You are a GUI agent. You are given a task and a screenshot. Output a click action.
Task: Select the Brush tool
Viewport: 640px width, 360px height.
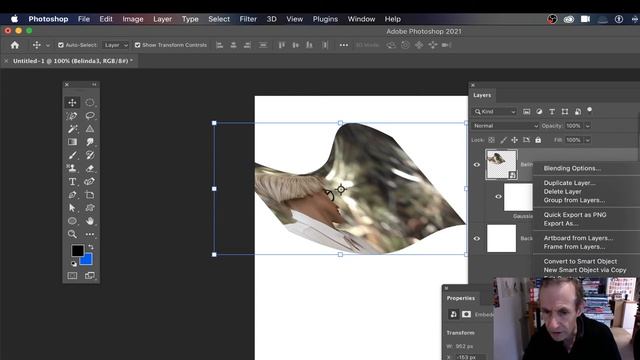pos(72,156)
